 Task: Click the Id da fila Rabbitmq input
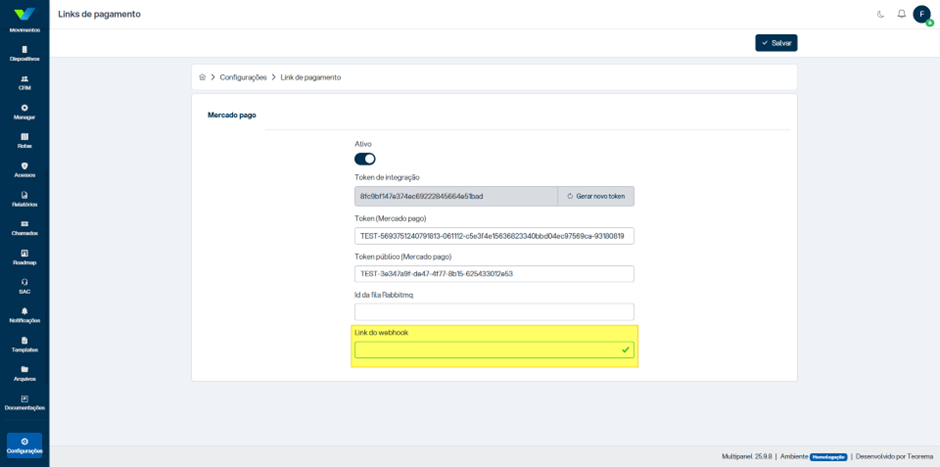pos(494,312)
